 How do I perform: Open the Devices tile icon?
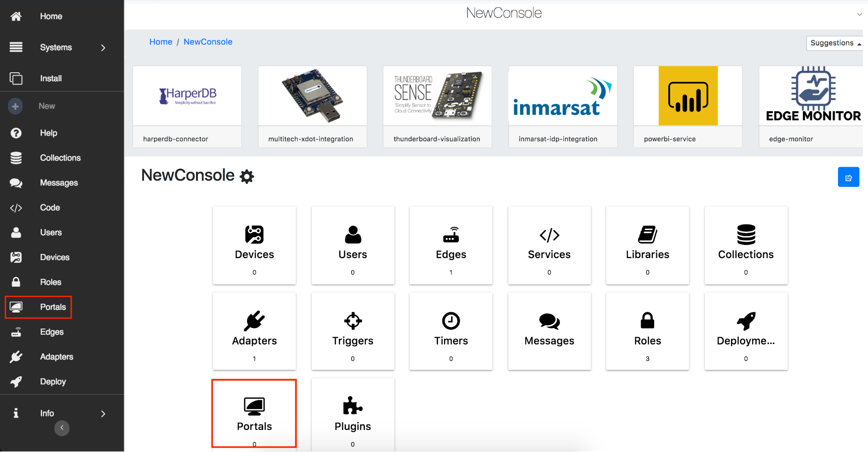tap(254, 235)
